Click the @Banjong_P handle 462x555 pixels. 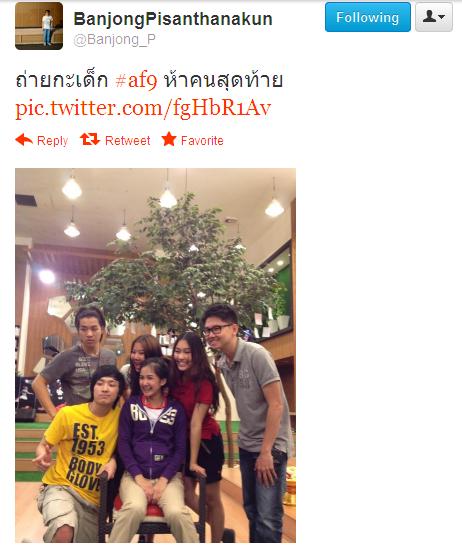tap(114, 40)
